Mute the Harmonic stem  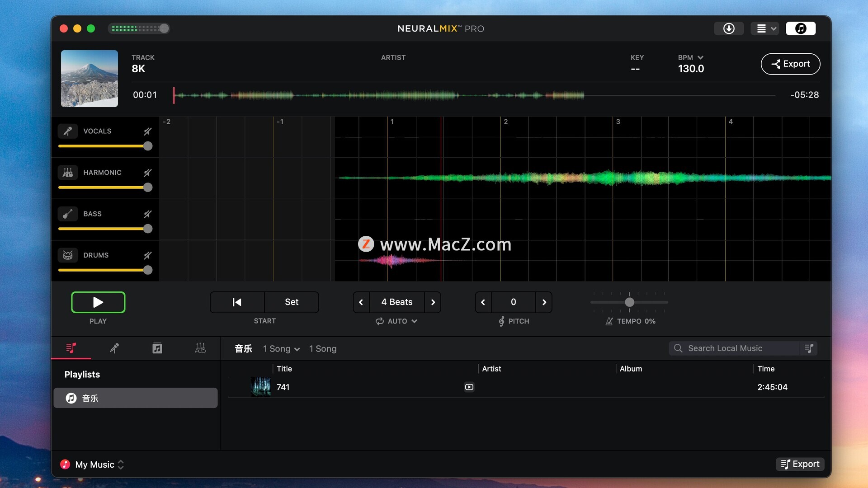(147, 173)
